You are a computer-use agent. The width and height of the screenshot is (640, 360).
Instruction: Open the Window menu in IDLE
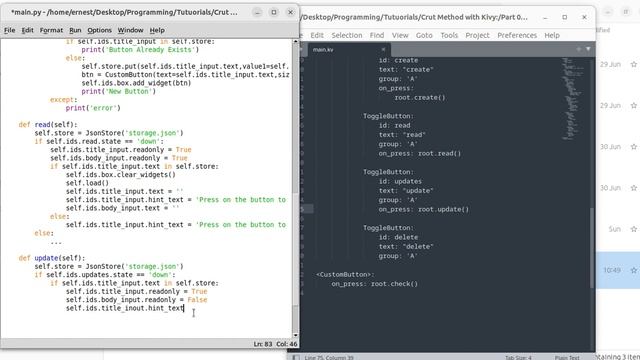[x=130, y=30]
